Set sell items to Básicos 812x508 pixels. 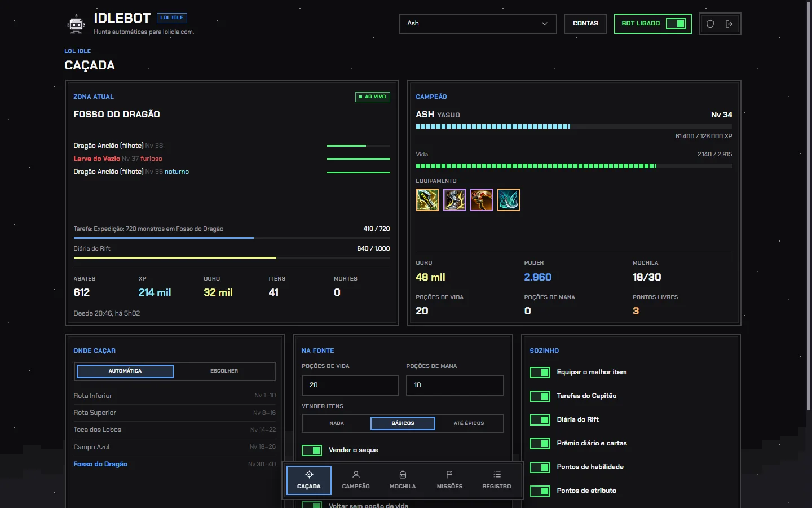click(x=403, y=423)
